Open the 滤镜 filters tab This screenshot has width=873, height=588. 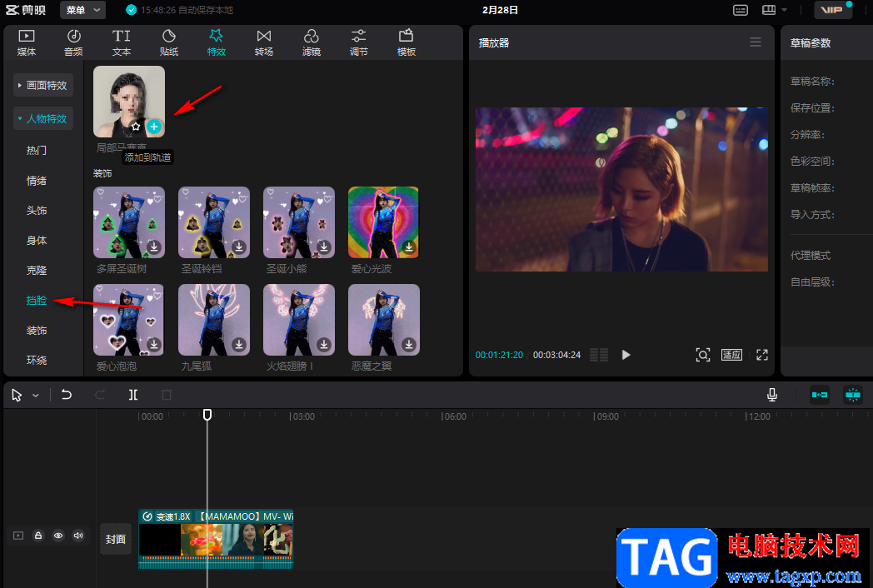(x=312, y=42)
